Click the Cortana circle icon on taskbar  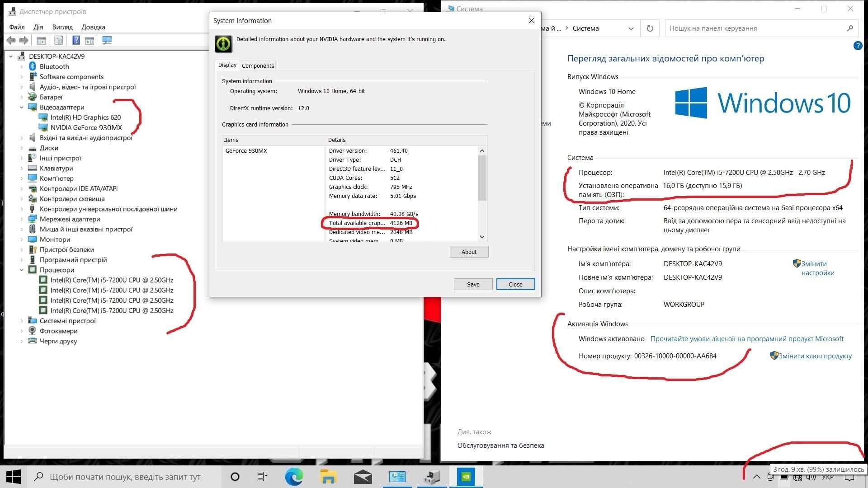tap(235, 477)
